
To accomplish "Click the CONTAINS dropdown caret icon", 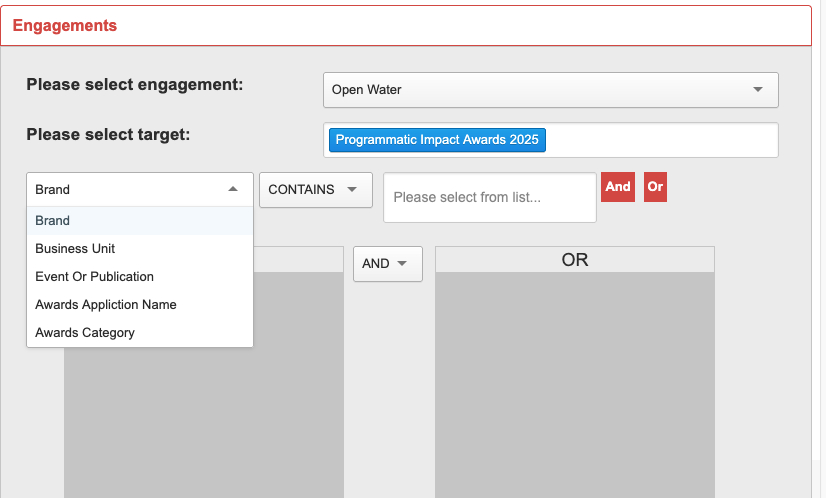I will 352,189.
